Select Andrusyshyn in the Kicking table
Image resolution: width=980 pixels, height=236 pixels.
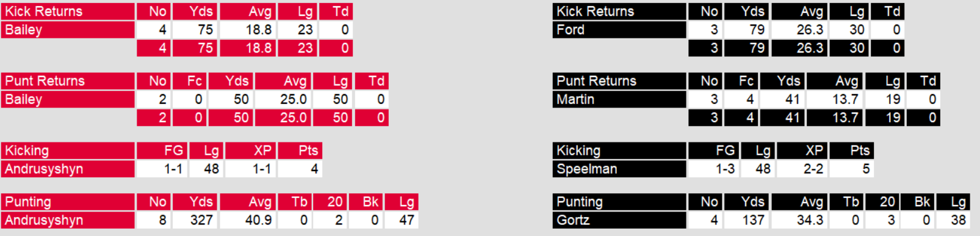click(x=68, y=169)
